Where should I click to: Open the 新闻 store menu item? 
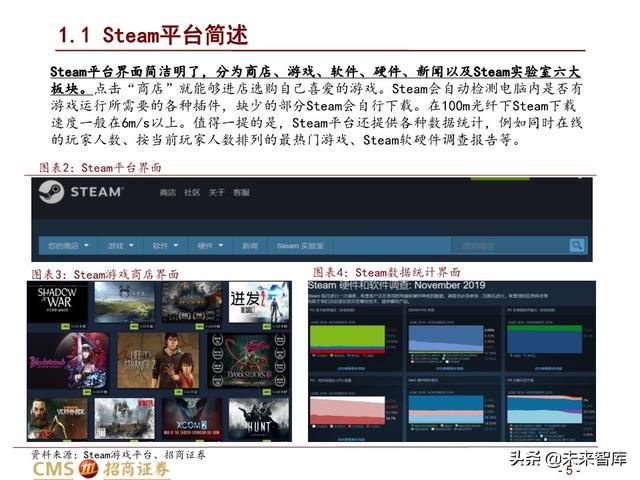[249, 245]
